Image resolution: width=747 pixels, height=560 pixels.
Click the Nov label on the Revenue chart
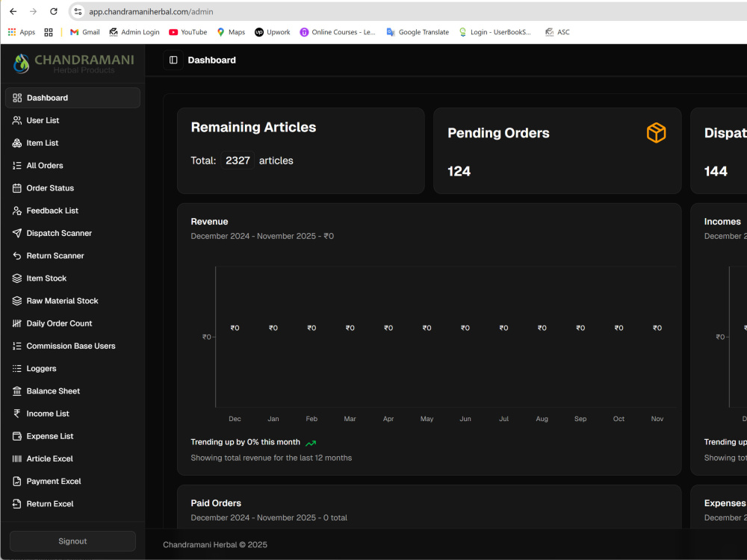click(657, 419)
